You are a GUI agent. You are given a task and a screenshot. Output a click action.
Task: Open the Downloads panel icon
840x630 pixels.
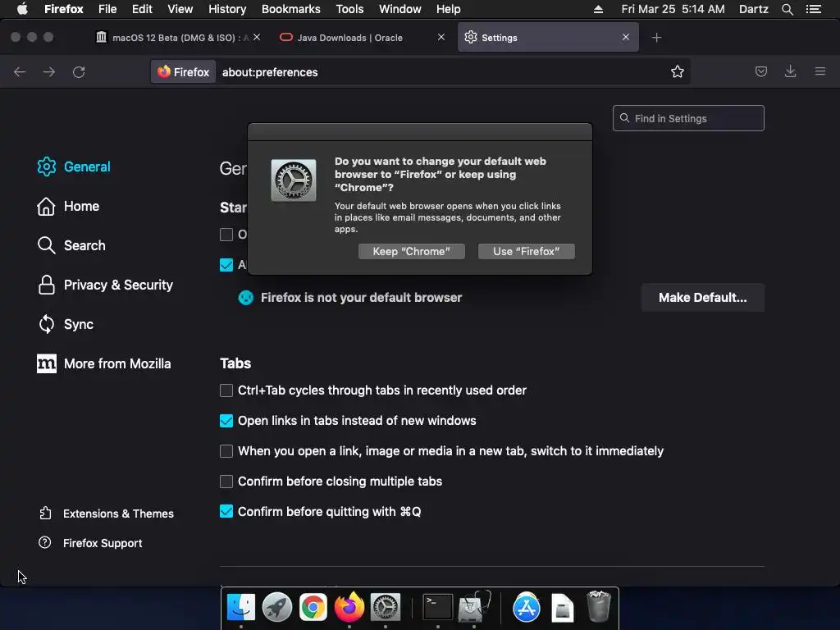click(790, 71)
